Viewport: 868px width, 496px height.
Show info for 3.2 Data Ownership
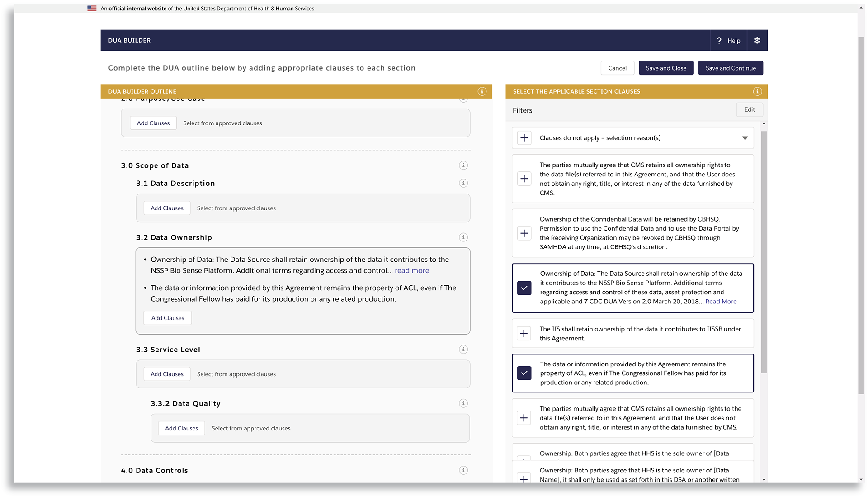coord(463,237)
